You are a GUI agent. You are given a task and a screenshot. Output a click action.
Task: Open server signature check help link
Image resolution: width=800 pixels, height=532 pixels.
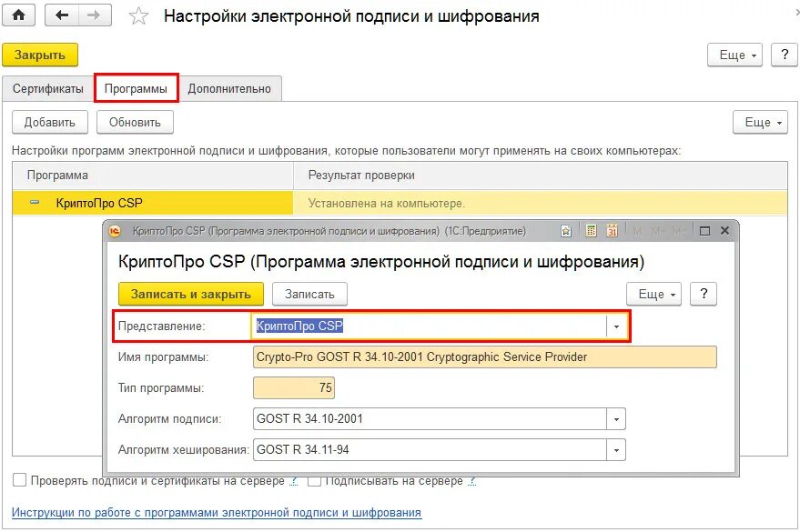293,480
